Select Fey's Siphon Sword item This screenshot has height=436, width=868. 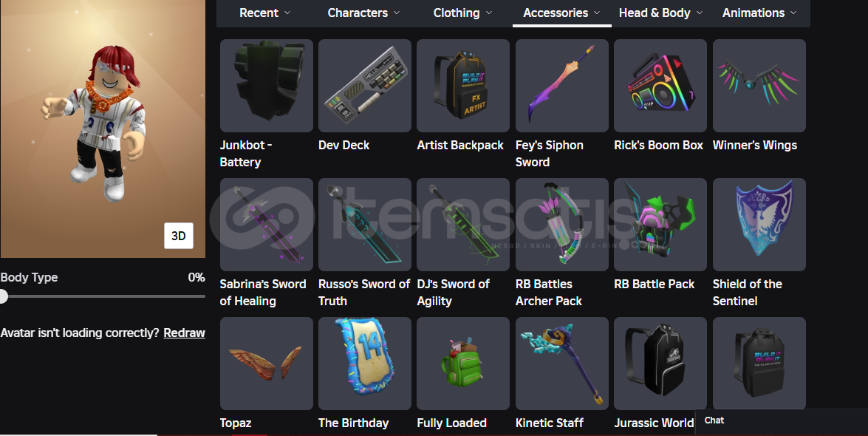[x=562, y=85]
